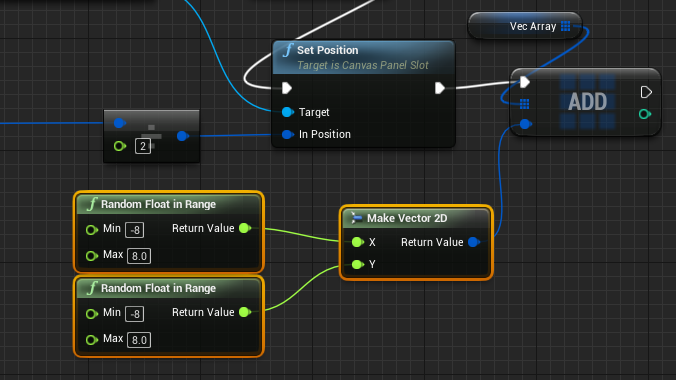
Task: Click divide node float input pin
Action: (x=119, y=146)
